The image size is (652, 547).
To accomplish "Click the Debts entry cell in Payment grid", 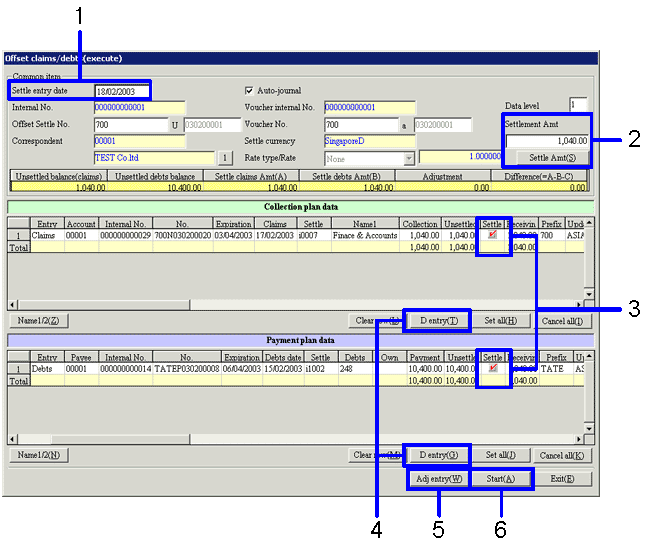I will (47, 369).
